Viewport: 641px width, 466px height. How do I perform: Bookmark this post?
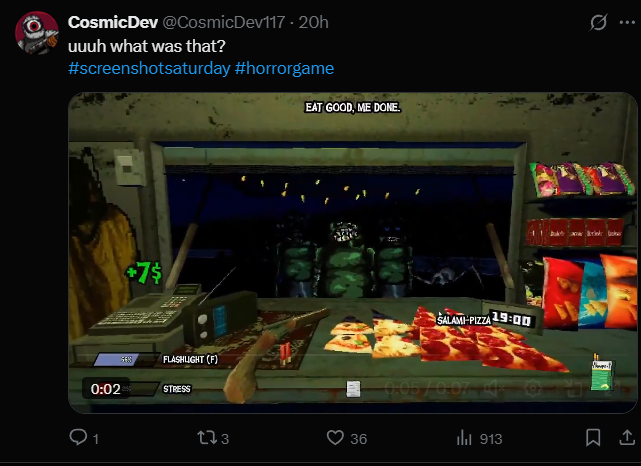[593, 438]
